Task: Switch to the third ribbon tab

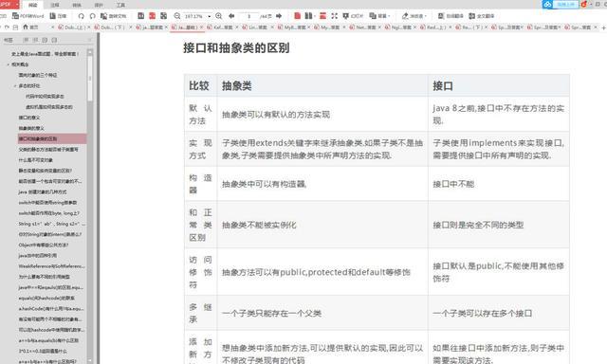Action: (x=77, y=5)
